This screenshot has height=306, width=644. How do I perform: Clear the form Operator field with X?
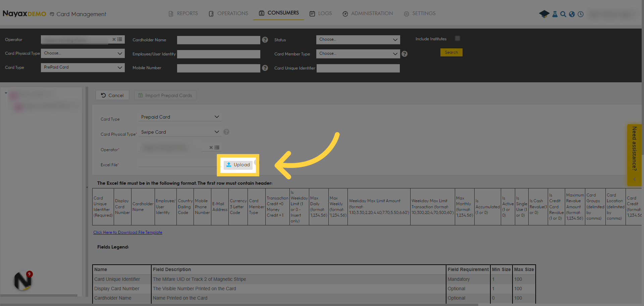(211, 147)
